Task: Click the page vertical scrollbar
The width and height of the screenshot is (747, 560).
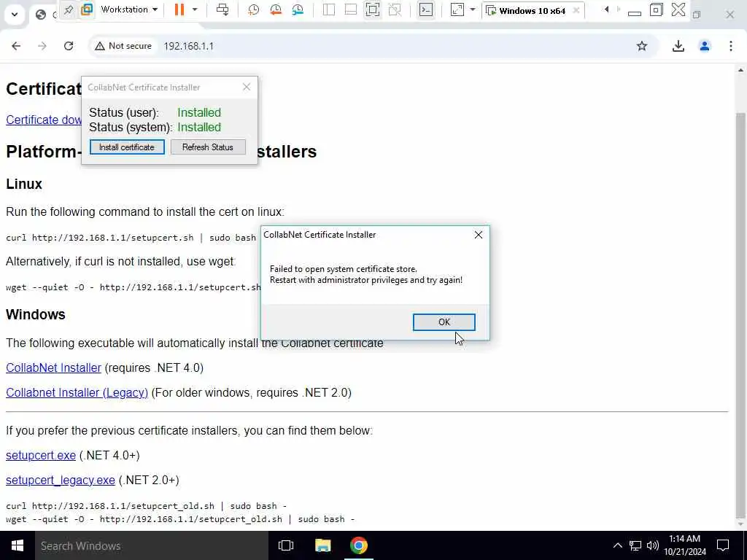Action: (741, 314)
